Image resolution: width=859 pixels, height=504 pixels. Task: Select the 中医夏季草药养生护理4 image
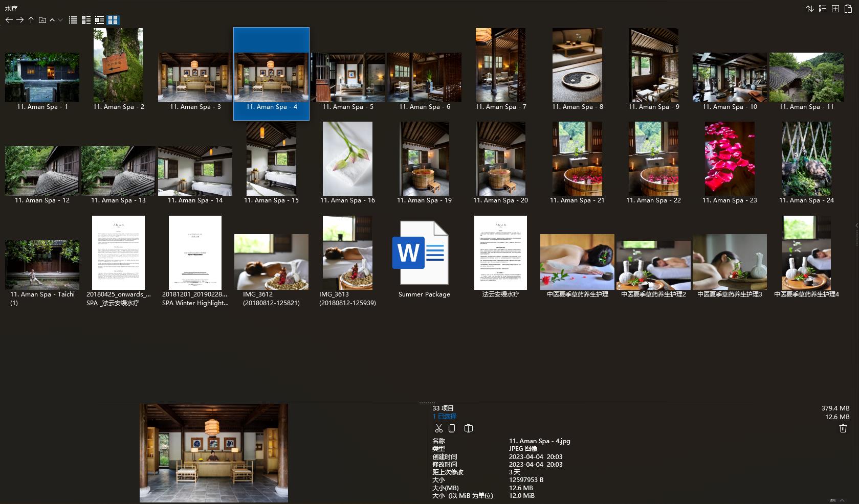(806, 253)
